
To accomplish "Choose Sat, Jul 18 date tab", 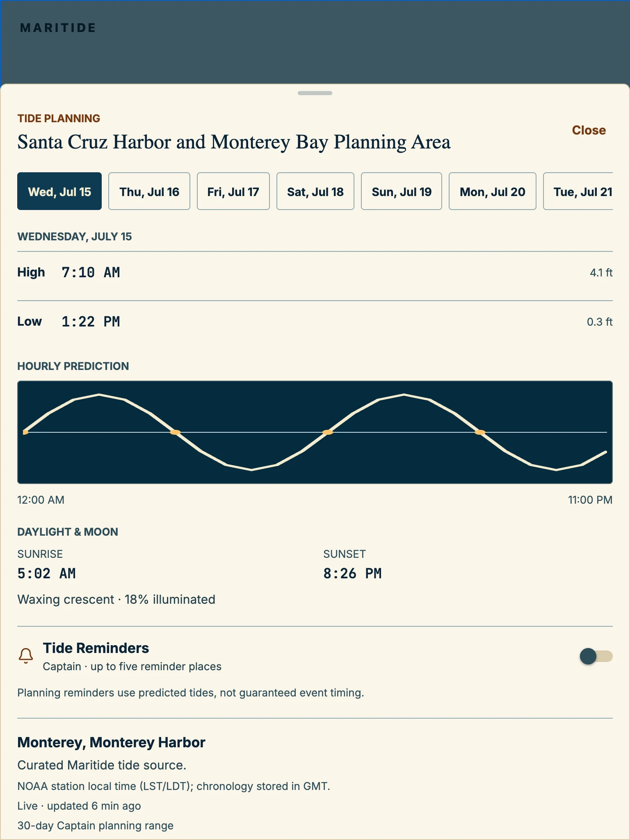I will 315,191.
